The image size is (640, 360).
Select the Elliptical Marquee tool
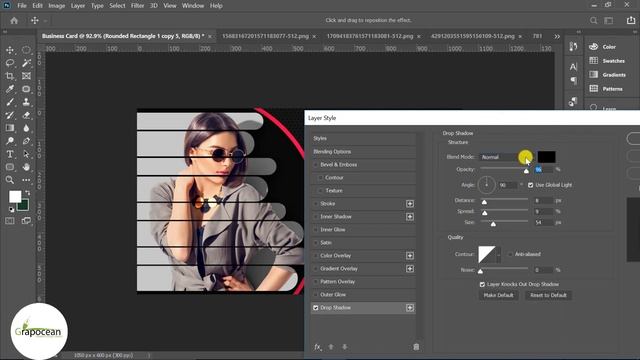tap(26, 50)
